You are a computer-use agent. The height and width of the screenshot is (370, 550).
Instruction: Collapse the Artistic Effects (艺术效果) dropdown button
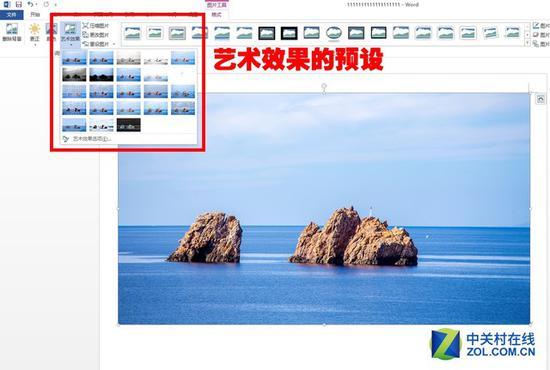click(x=70, y=34)
